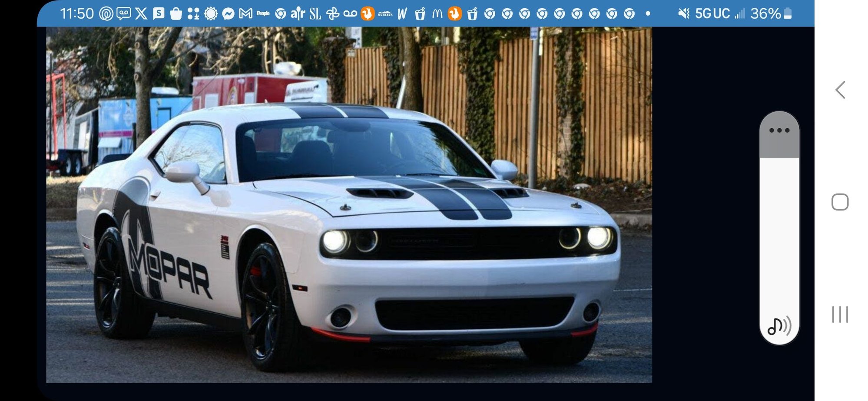868x401 pixels.
Task: Tap the 36% battery percentage
Action: point(766,14)
